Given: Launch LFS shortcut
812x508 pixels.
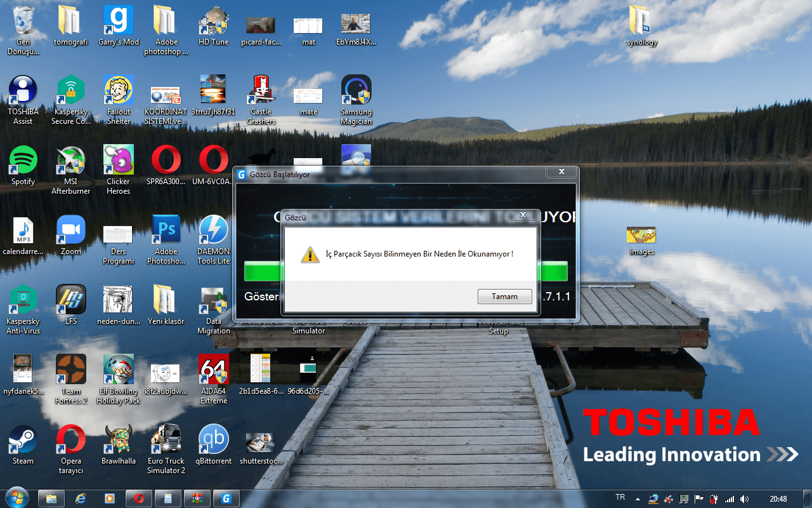Looking at the screenshot, I should (x=71, y=306).
